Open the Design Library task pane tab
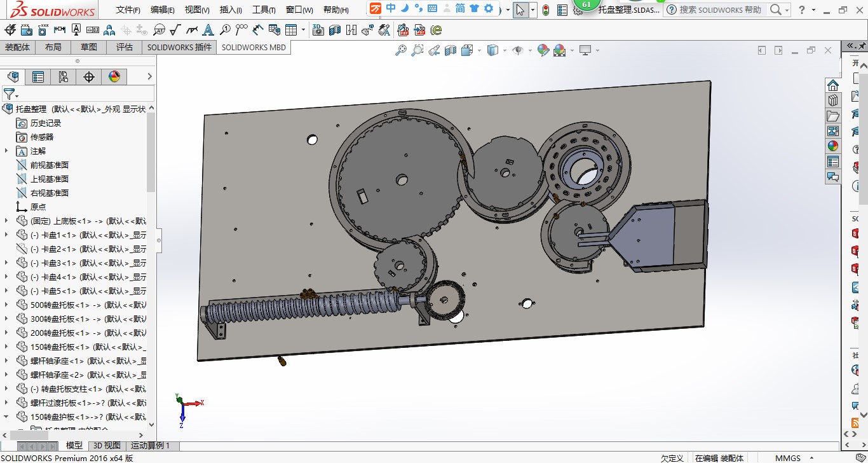Viewport: 868px width, 463px height. 833,100
